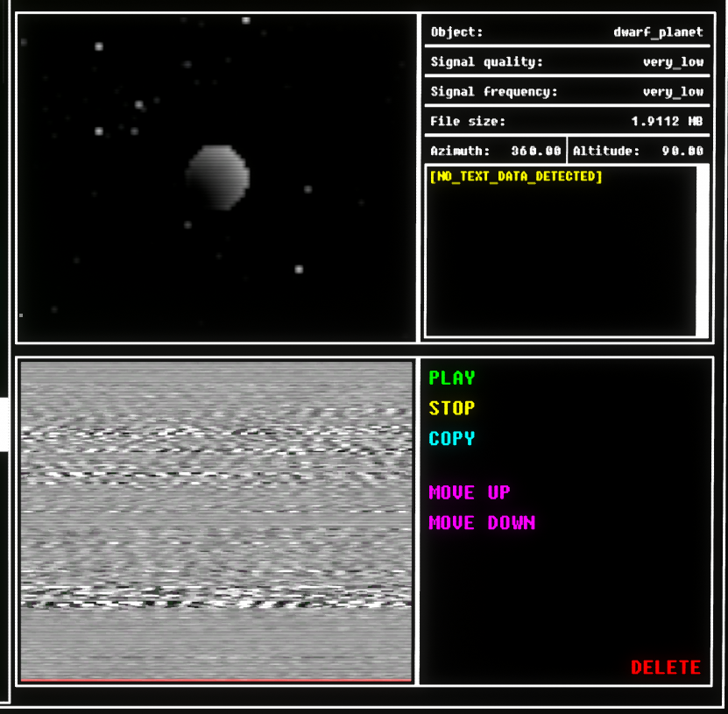Click COPY to copy the signal

pos(451,438)
